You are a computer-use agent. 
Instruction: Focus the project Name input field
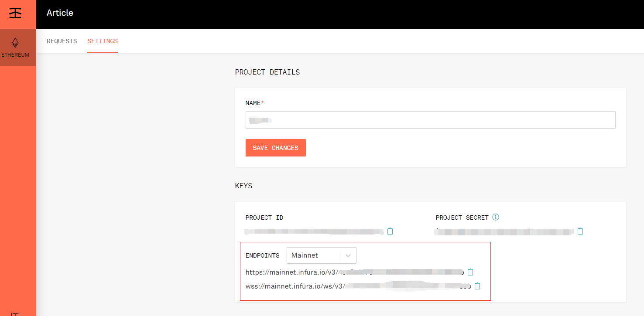(431, 120)
